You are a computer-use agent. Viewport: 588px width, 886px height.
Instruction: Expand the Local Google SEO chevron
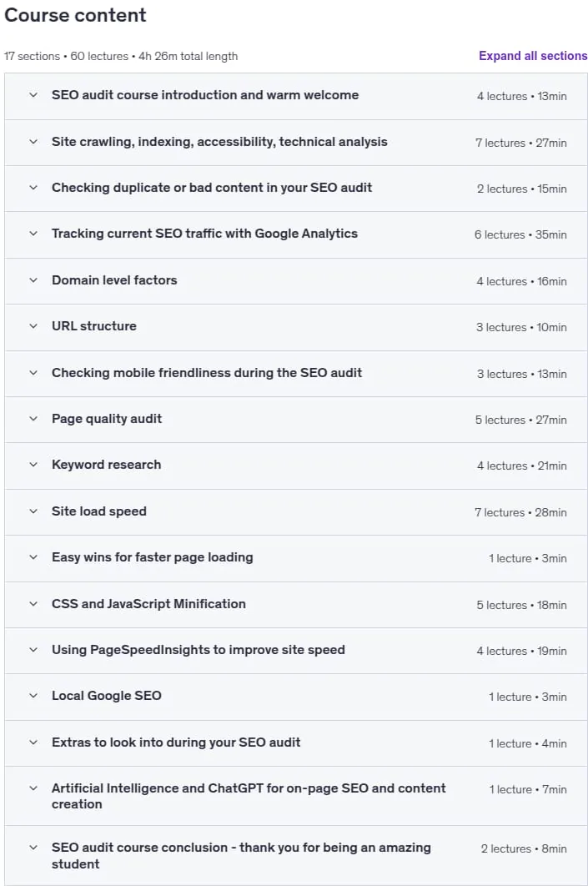(33, 696)
